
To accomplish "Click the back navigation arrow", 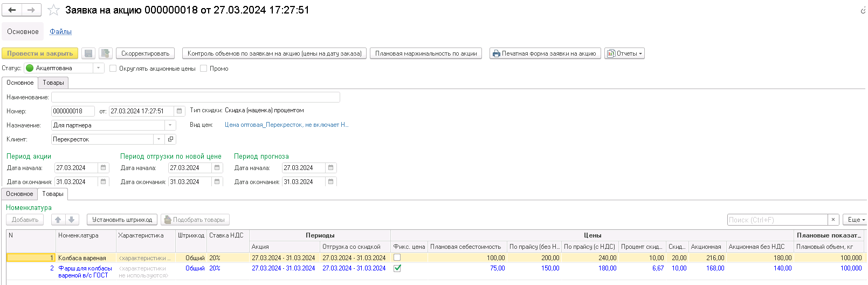I will point(12,10).
